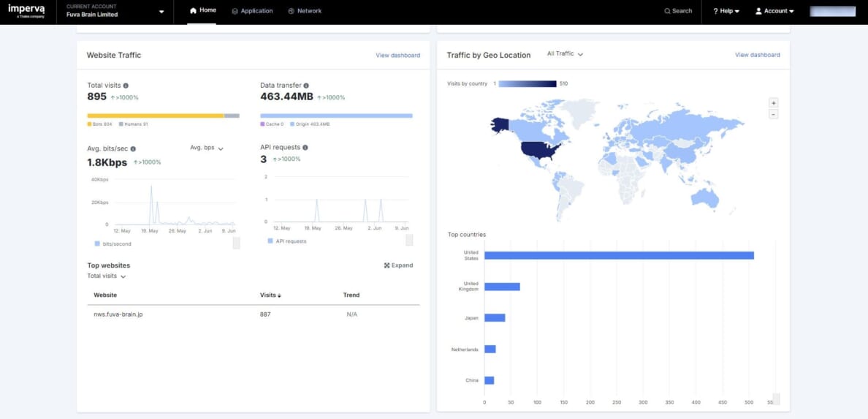The image size is (868, 419).
Task: Expand the Total visits selector under Top websites
Action: [107, 276]
